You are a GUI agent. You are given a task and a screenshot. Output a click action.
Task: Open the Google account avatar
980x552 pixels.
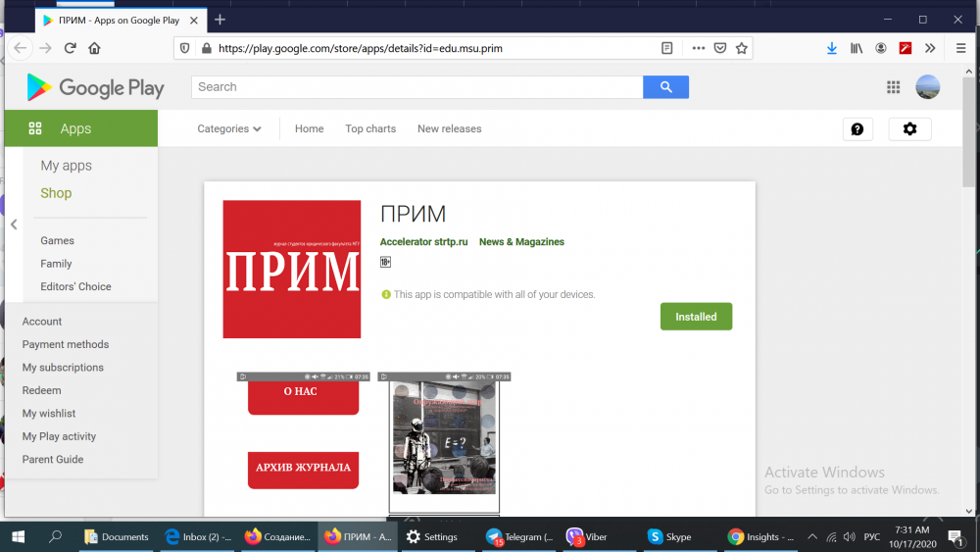(927, 87)
